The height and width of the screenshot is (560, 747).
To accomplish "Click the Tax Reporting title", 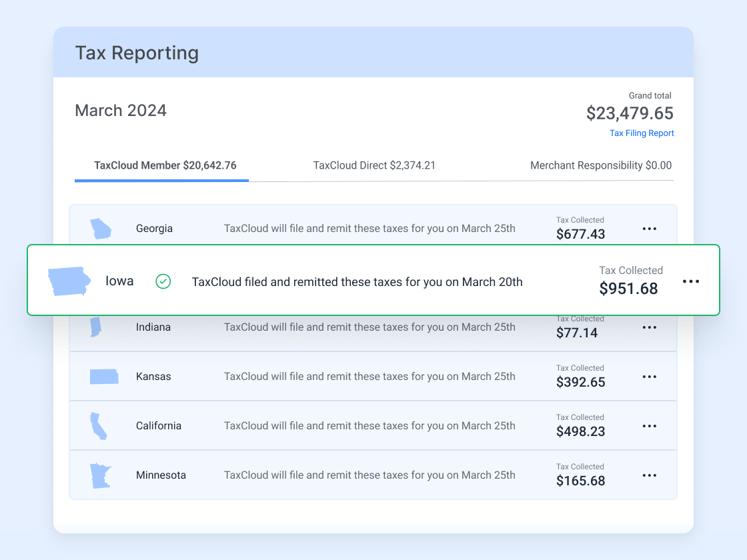I will 137,53.
